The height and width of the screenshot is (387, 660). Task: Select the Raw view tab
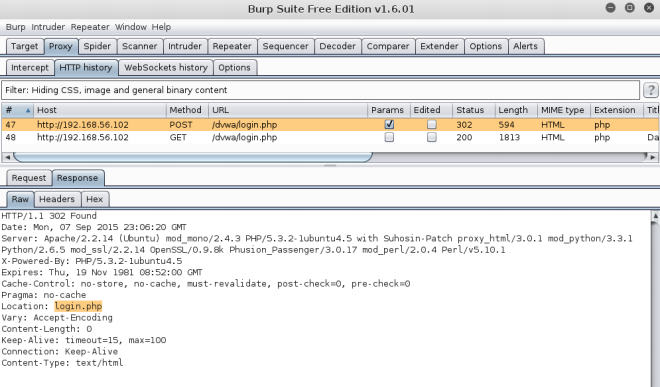click(20, 199)
